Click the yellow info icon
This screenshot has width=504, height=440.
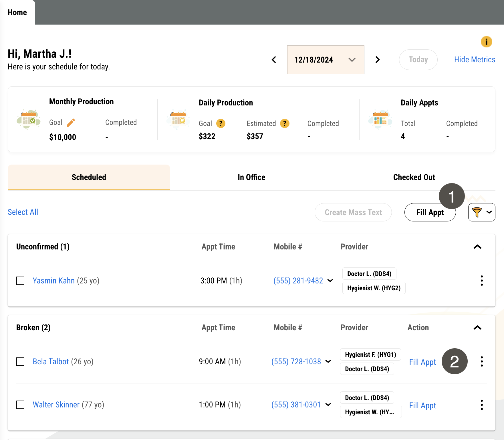pyautogui.click(x=486, y=42)
